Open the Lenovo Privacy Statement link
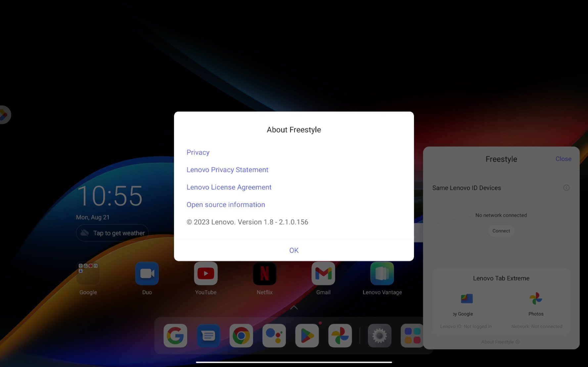The image size is (588, 367). pos(227,170)
